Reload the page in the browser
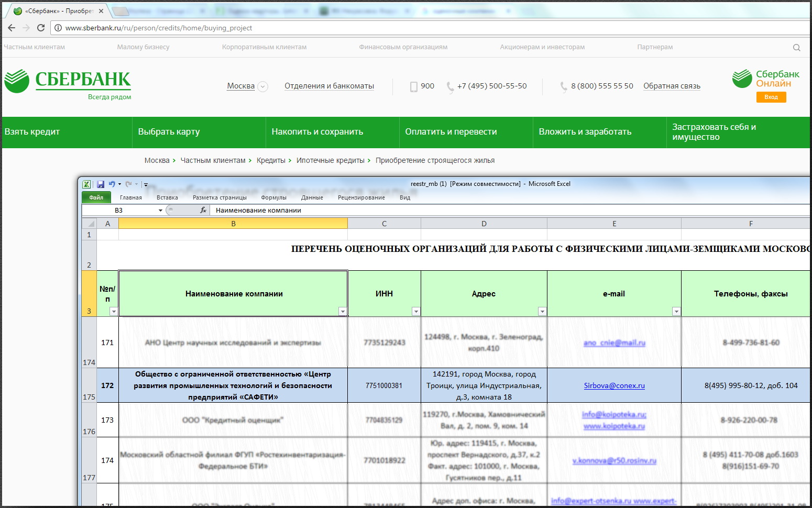This screenshot has height=508, width=812. 41,28
